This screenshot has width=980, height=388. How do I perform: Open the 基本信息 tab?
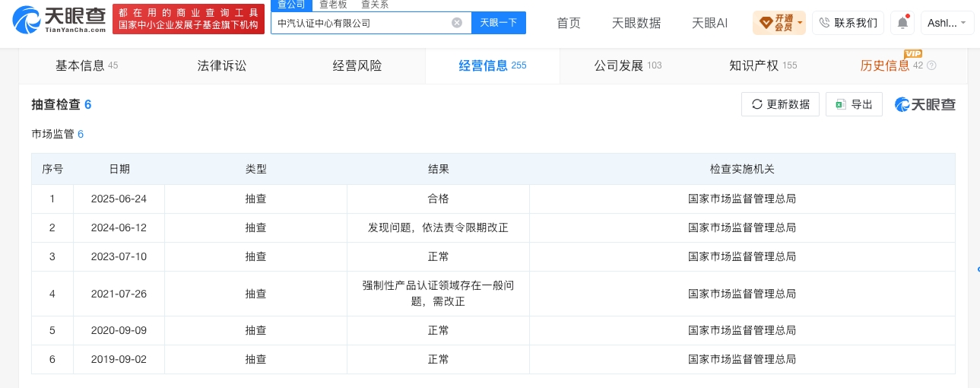pyautogui.click(x=87, y=65)
